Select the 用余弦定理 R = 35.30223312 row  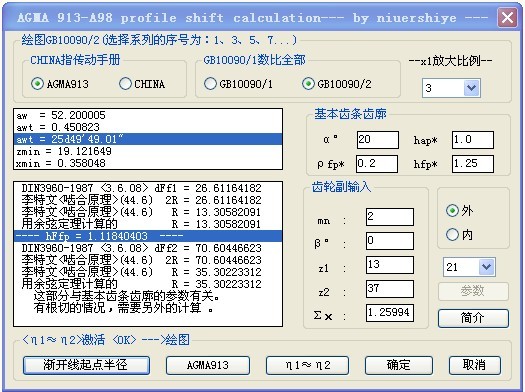[148, 284]
